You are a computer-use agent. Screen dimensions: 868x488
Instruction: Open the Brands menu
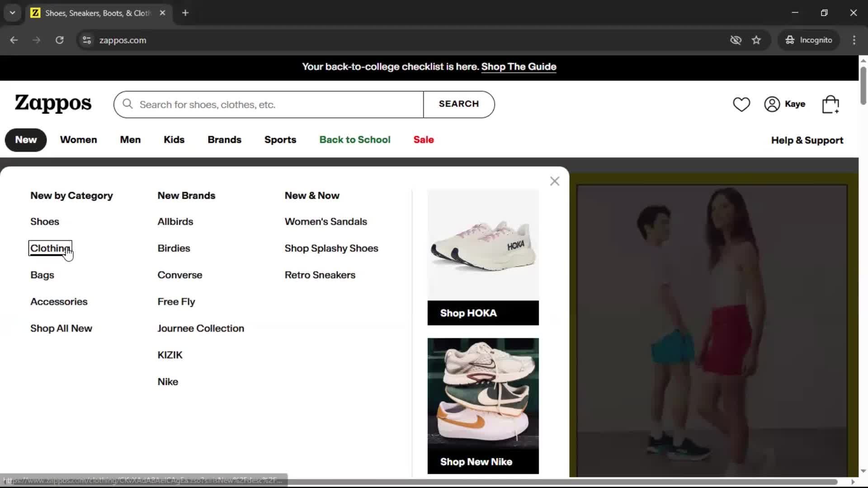point(225,140)
